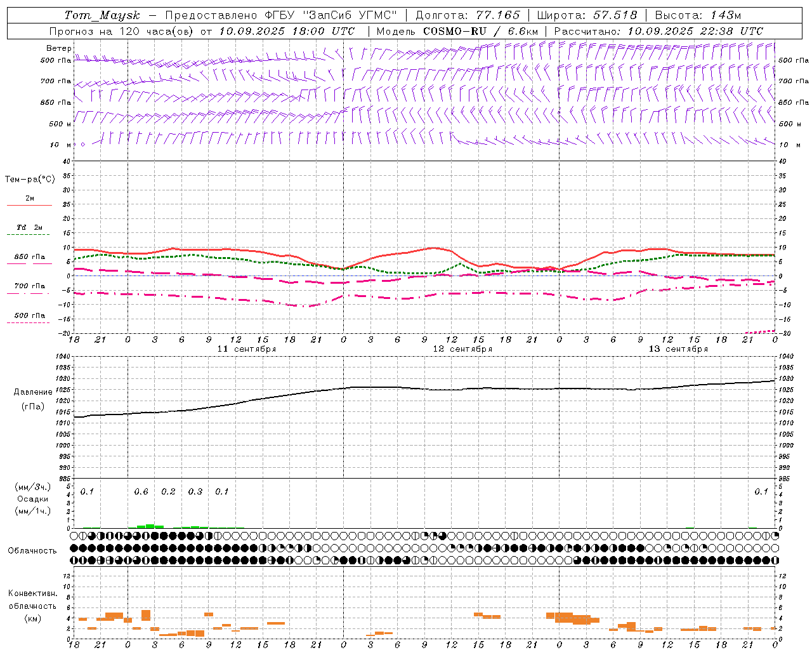Click the Долгота: 77.165 value
The image size is (812, 650).
[x=468, y=15]
